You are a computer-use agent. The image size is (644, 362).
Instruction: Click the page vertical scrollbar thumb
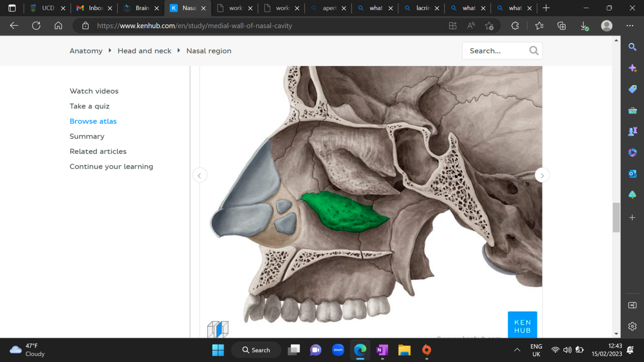[x=616, y=218]
